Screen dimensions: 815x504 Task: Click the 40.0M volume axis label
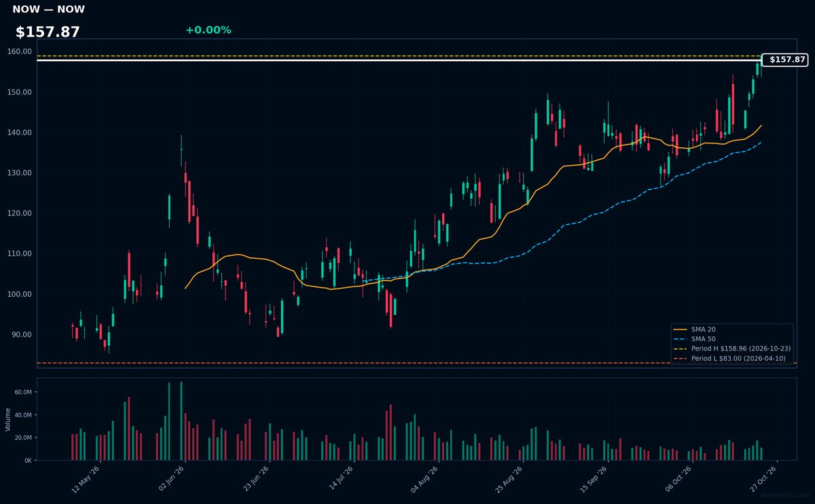(x=23, y=415)
